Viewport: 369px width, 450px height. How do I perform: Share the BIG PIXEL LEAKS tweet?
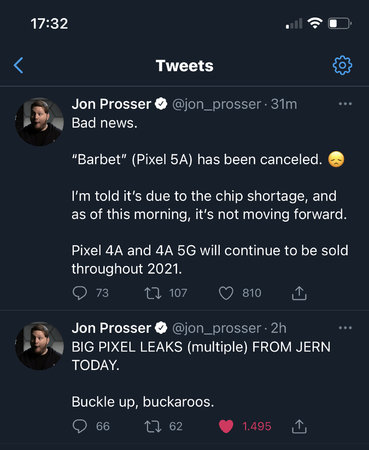pos(299,426)
